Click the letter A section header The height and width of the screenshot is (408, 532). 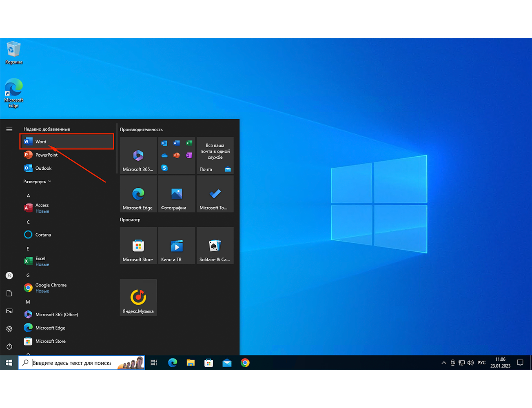tap(28, 196)
